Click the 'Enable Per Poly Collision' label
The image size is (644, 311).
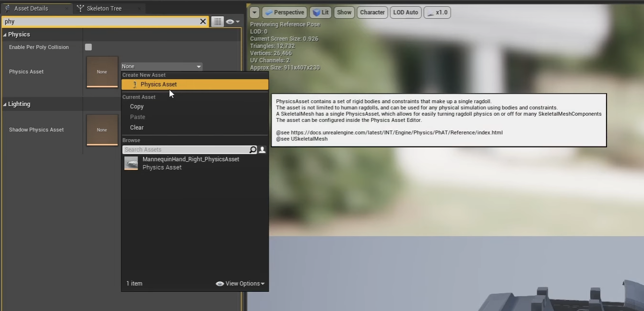coord(39,47)
